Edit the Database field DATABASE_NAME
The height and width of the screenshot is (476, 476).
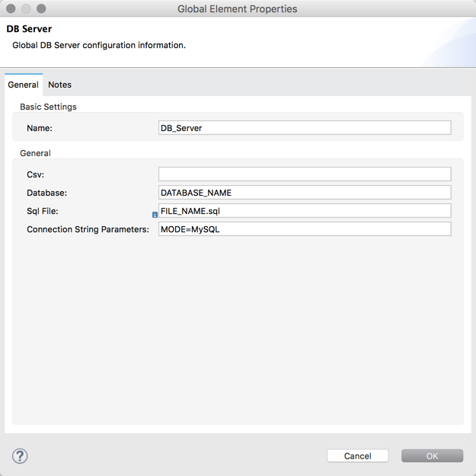305,193
